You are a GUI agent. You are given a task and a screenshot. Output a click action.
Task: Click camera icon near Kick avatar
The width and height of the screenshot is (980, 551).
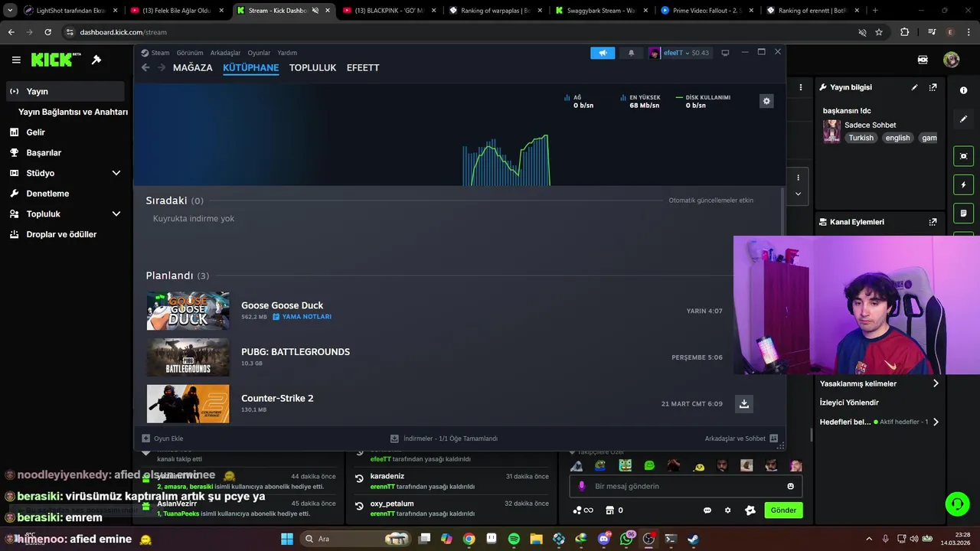coord(923,60)
